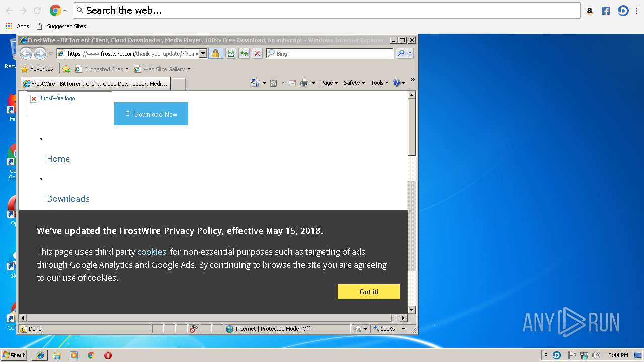Click the yellow Got it! button
The image size is (644, 362).
click(369, 292)
